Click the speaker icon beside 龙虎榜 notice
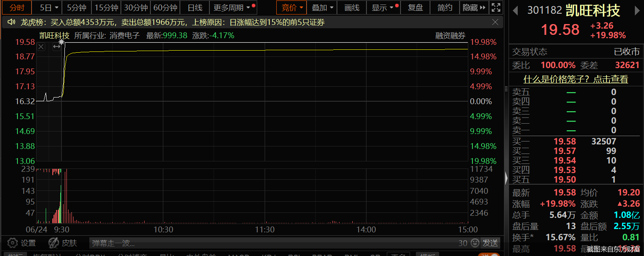The width and height of the screenshot is (644, 256). coord(12,22)
